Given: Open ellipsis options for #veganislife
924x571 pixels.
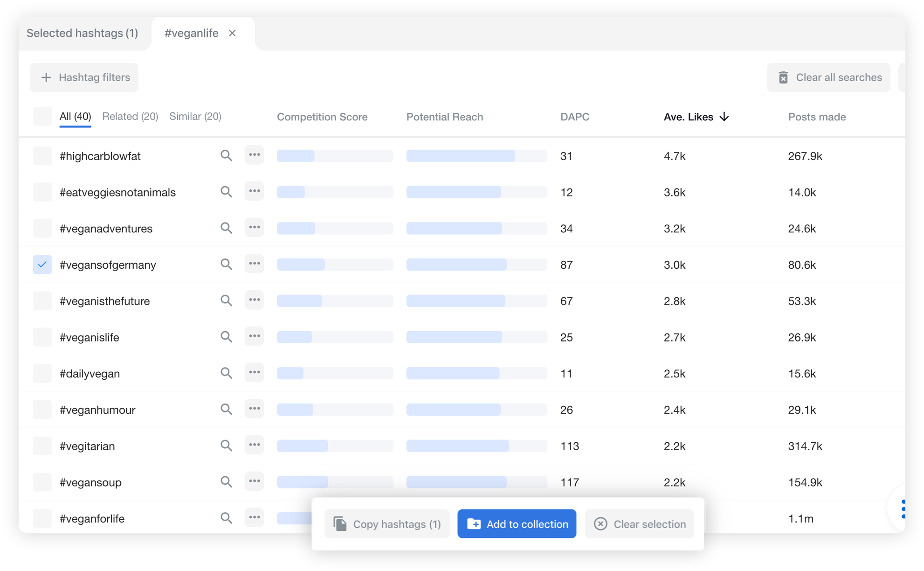Looking at the screenshot, I should (254, 336).
